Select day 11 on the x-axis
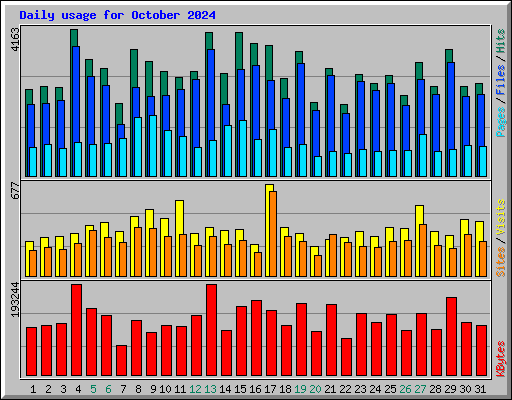512x400 pixels. coord(180,389)
